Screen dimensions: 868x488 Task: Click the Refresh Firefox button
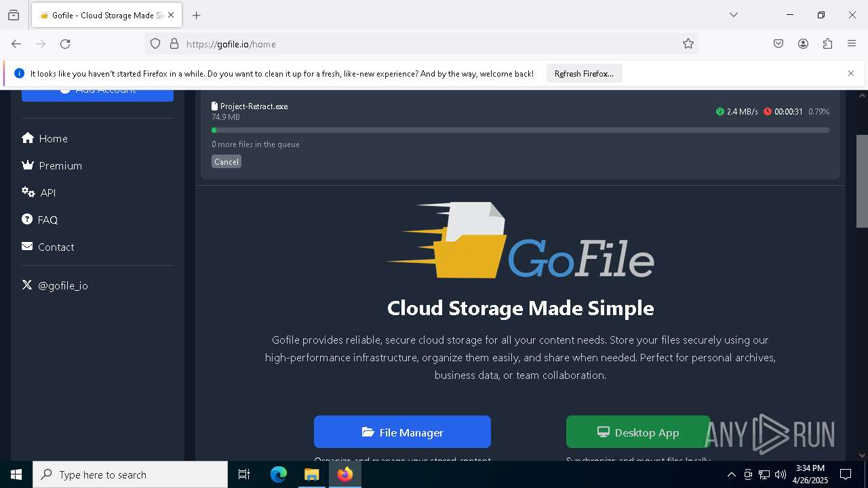tap(584, 74)
